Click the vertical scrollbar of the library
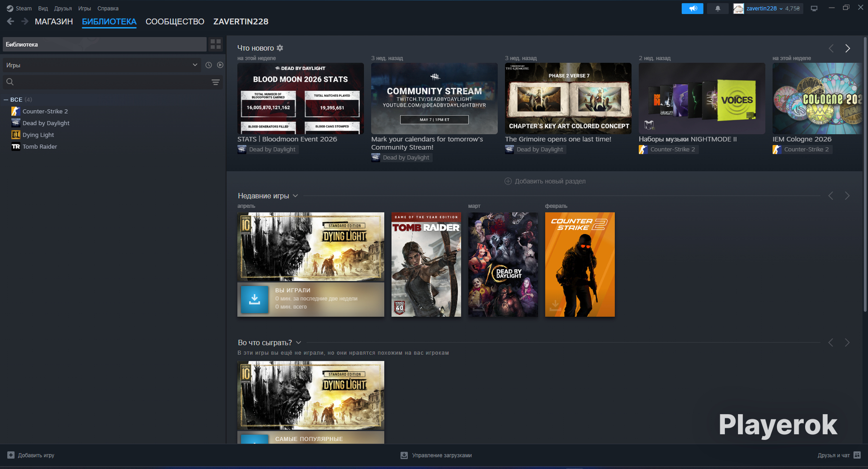The image size is (868, 469). point(865,174)
